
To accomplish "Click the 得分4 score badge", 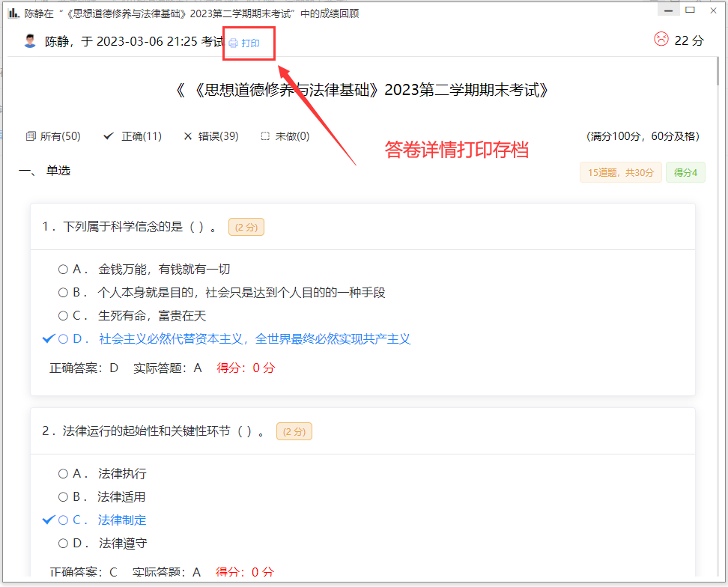I will (x=685, y=171).
